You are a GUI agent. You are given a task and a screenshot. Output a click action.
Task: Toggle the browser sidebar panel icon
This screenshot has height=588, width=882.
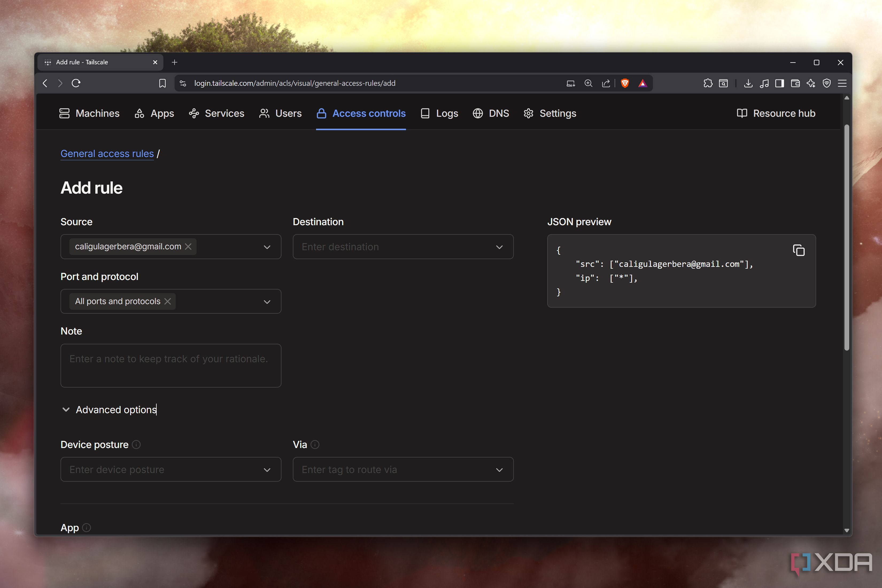coord(780,83)
